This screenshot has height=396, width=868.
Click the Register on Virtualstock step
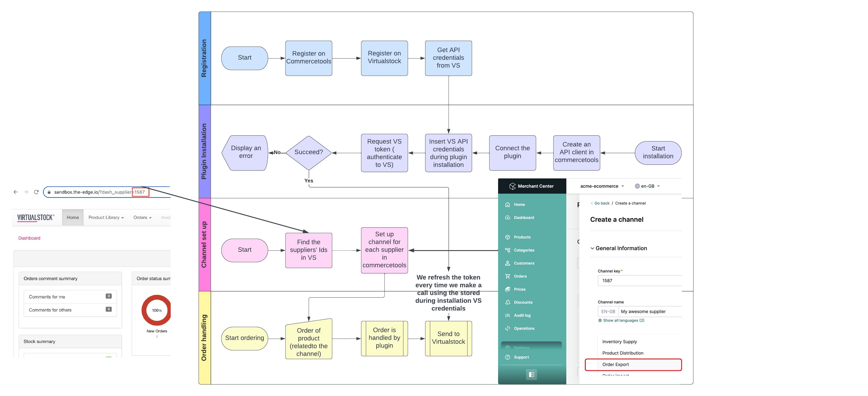[384, 58]
